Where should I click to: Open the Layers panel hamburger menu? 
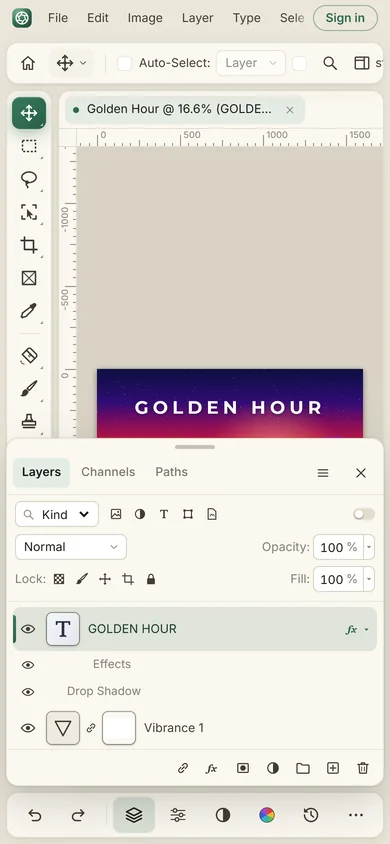point(323,473)
